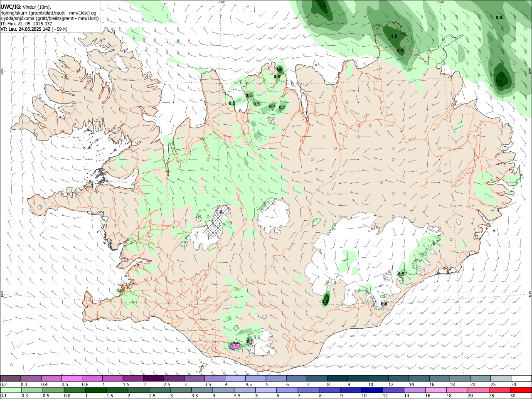This screenshot has width=532, height=399.
Task: Click bottom legend light green swatch between 0.1 and 0.3
Action: click(x=10, y=390)
